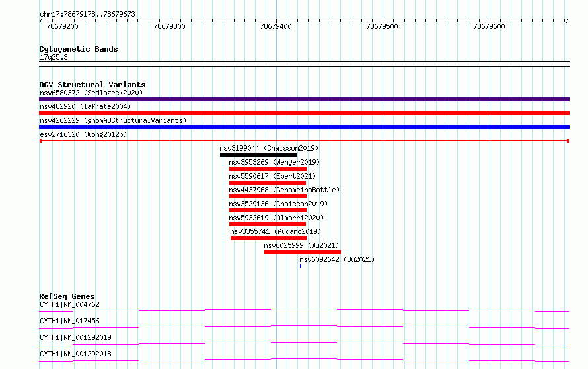Screen dimensions: 588x369
Task: Click ruler position 78679400
Action: 276,26
